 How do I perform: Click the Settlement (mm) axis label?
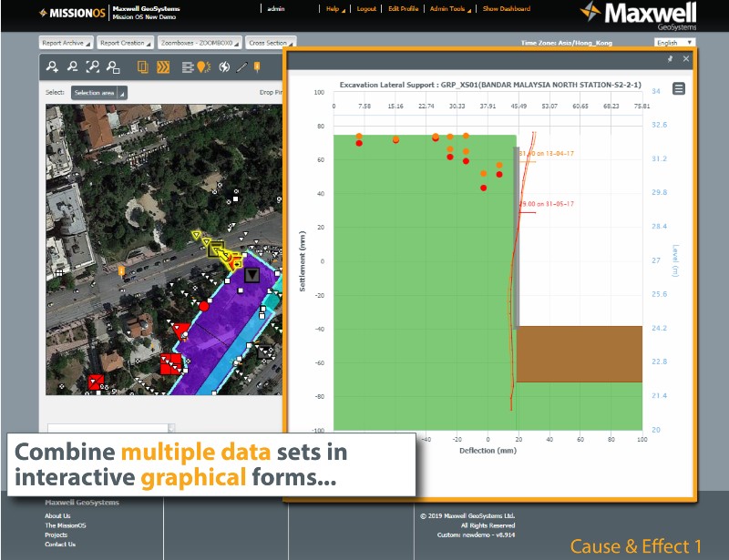click(x=303, y=261)
